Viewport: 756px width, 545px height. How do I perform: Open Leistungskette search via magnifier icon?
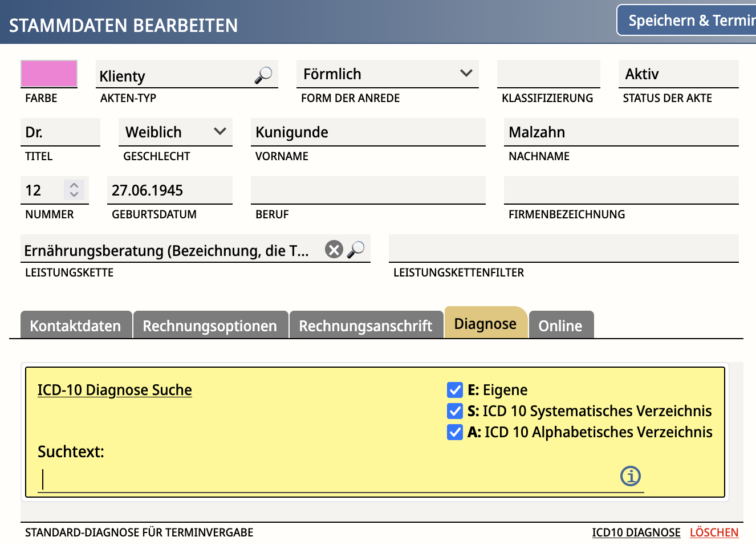[356, 250]
